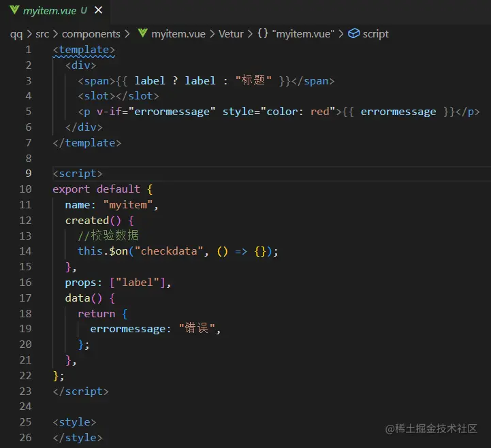The image size is (491, 448).
Task: Open the components breadcrumb segment
Action: click(x=91, y=34)
